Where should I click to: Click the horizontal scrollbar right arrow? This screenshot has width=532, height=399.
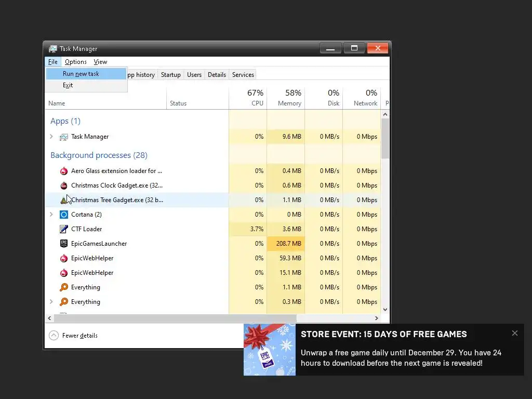point(376,318)
